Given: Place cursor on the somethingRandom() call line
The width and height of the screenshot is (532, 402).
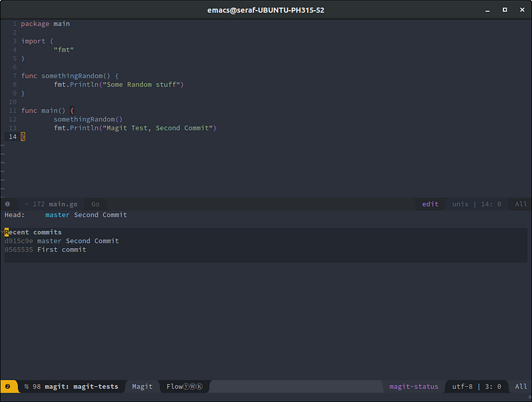Looking at the screenshot, I should (88, 119).
